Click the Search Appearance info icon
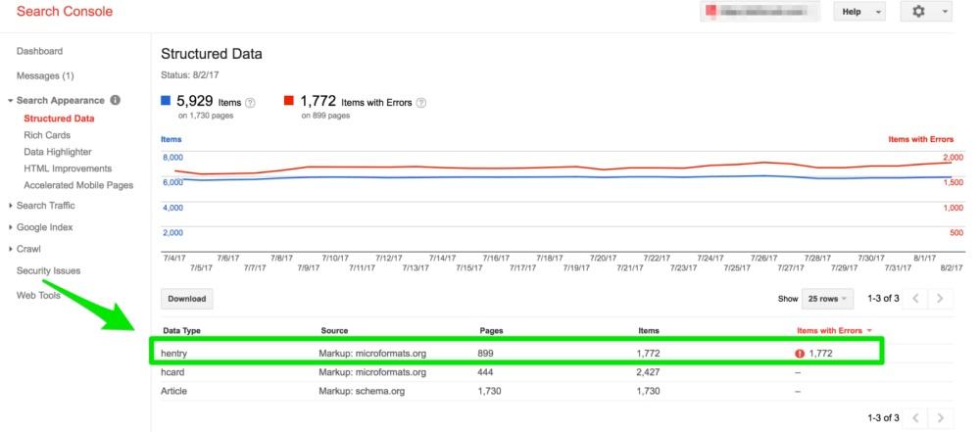Image resolution: width=980 pixels, height=432 pixels. [x=116, y=100]
